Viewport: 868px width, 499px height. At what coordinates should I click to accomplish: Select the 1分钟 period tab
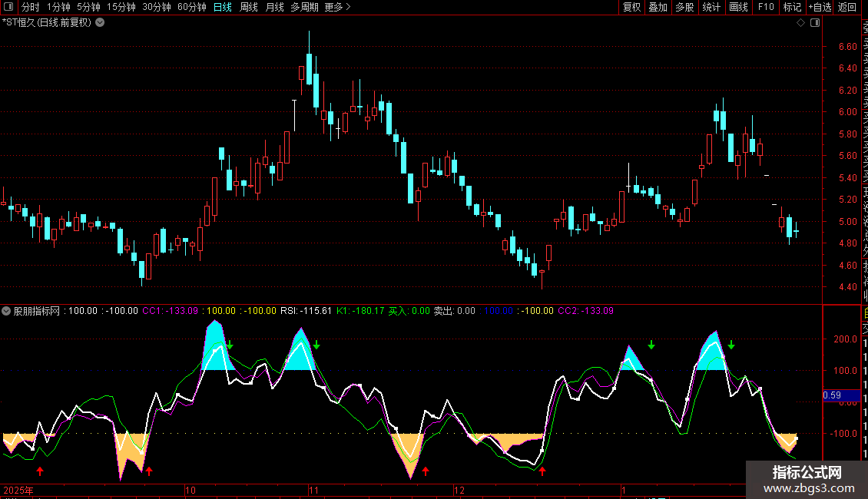click(x=58, y=7)
